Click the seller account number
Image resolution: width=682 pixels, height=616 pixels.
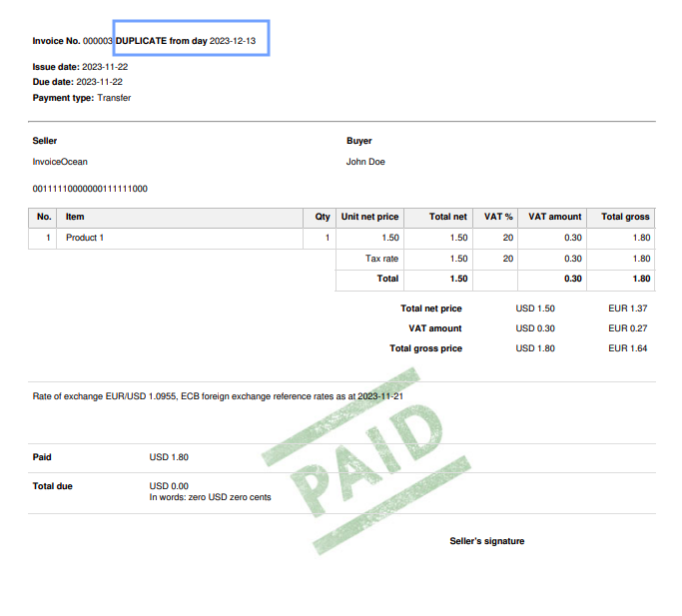90,189
